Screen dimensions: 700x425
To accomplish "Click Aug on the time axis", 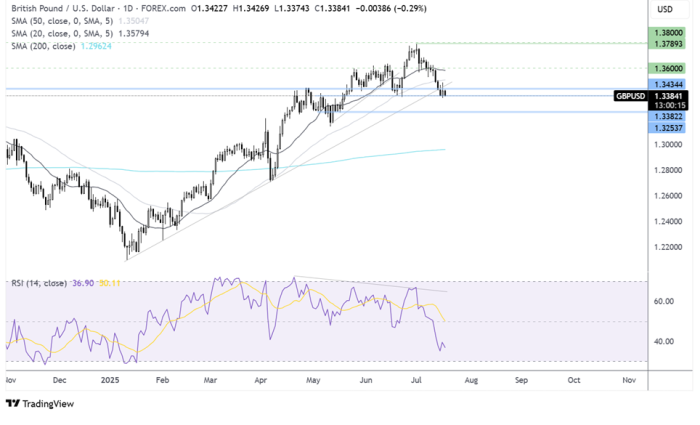I will pyautogui.click(x=471, y=380).
